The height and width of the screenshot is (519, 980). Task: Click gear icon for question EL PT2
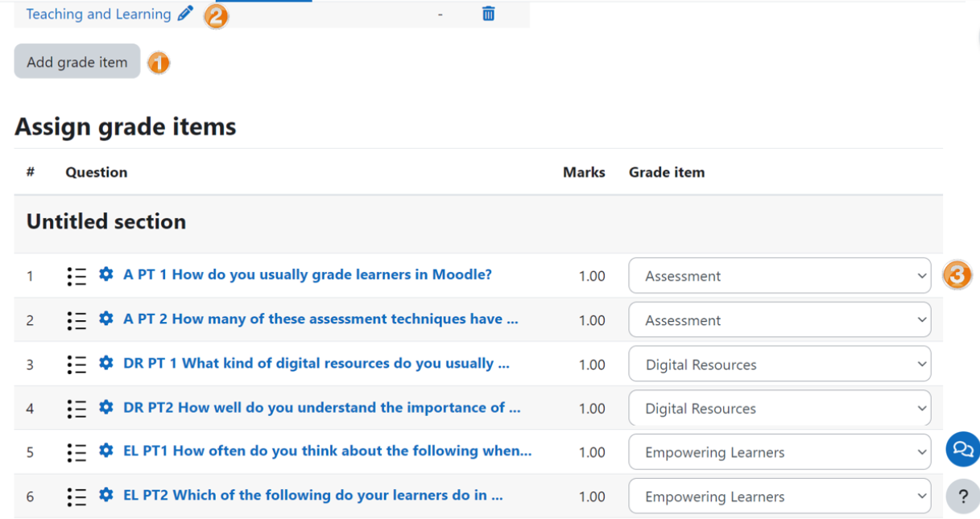click(105, 496)
